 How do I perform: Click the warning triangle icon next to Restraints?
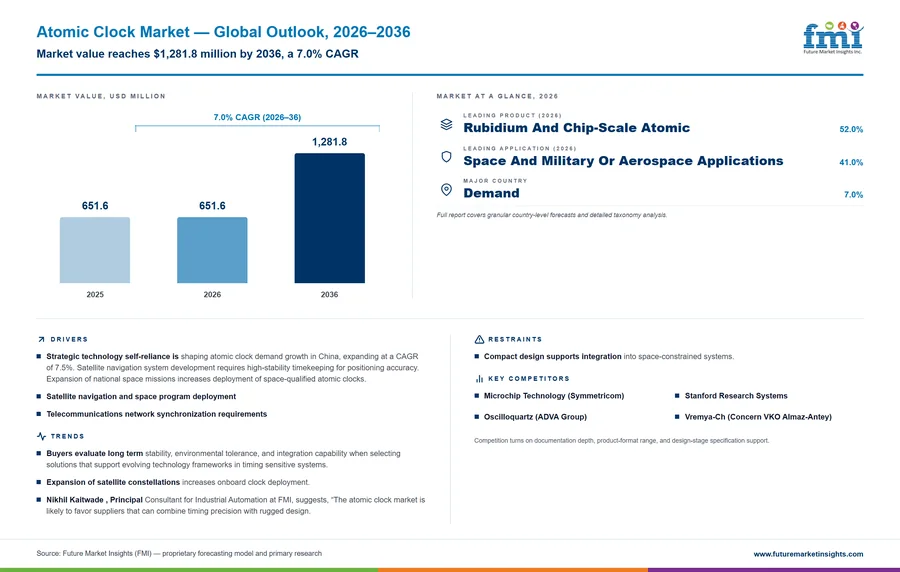(479, 340)
